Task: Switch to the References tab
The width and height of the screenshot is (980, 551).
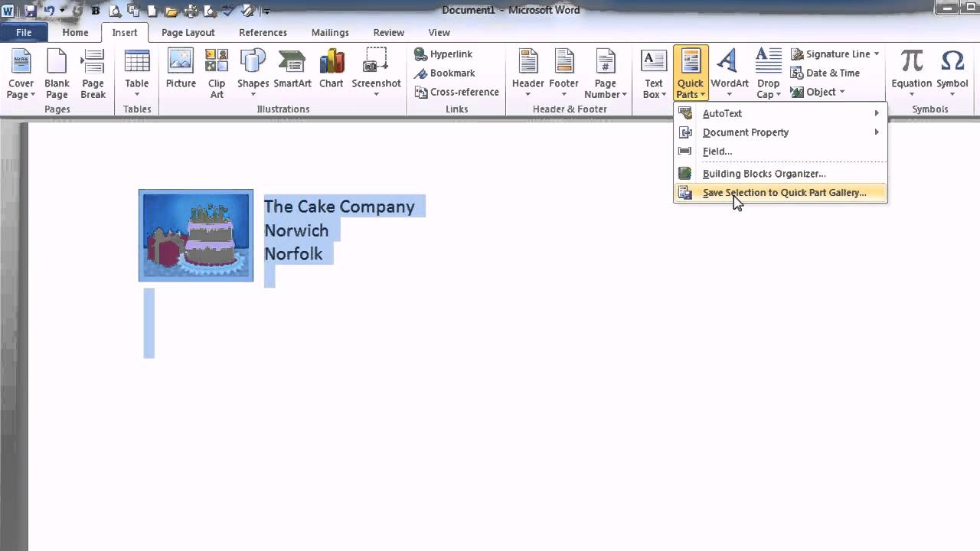Action: [263, 33]
